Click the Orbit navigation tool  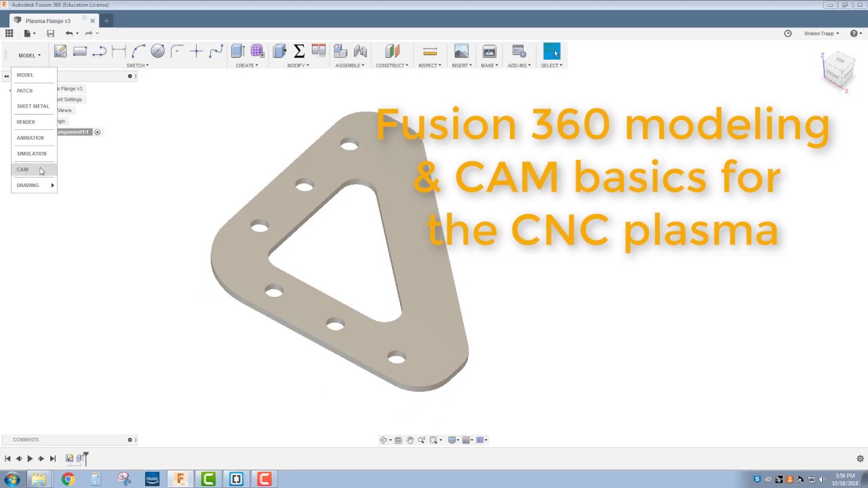tap(384, 440)
